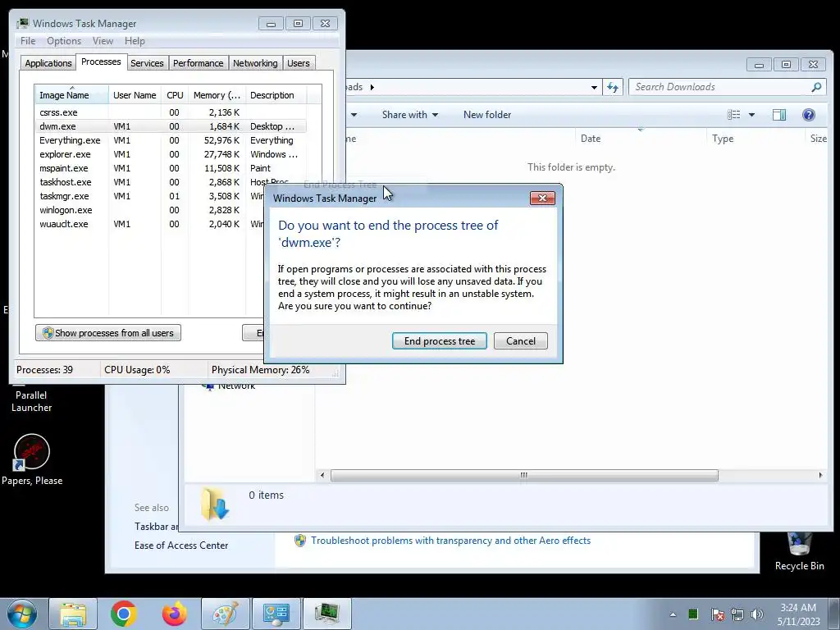Select the dwm.exe process row

pyautogui.click(x=171, y=126)
